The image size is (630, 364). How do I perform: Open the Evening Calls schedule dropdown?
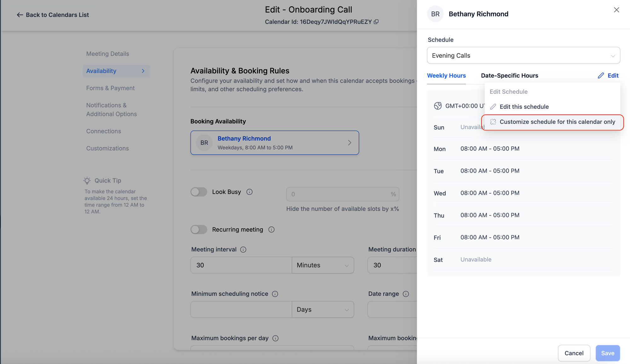pyautogui.click(x=523, y=55)
